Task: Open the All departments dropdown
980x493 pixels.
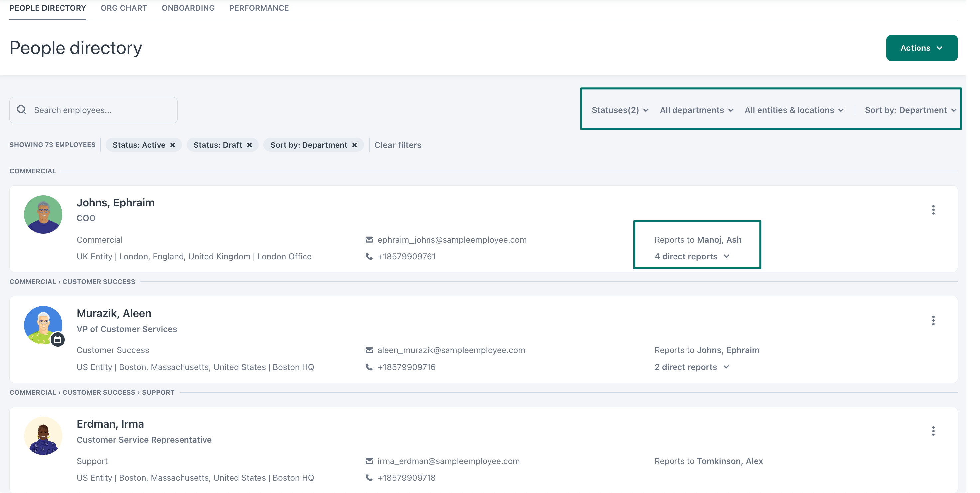Action: click(x=696, y=110)
